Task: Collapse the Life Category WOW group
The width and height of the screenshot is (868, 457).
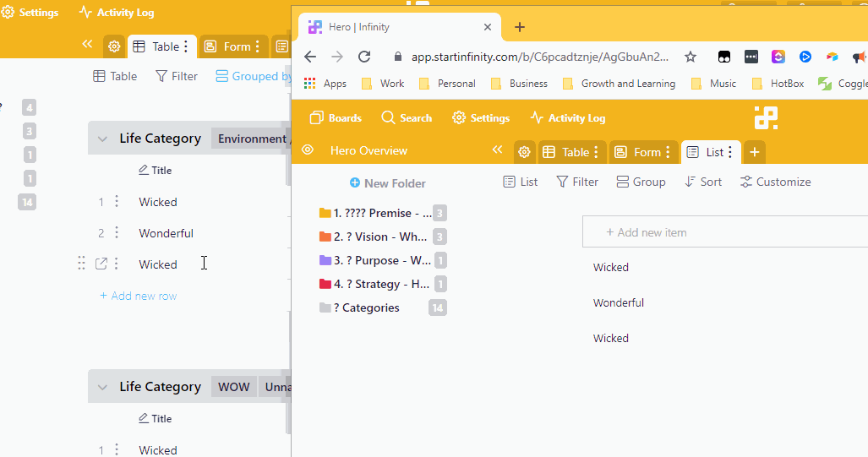Action: coord(102,387)
